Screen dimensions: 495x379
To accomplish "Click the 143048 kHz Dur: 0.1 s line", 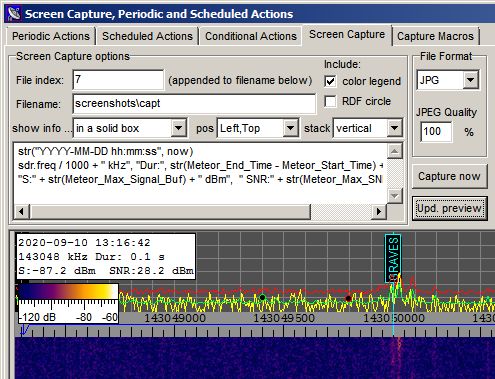I will pyautogui.click(x=92, y=257).
